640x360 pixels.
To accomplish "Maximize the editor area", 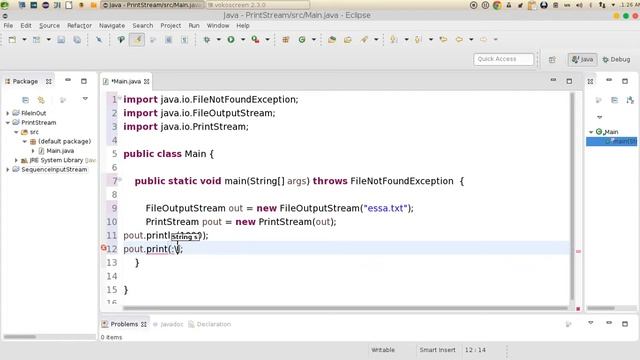I will [569, 81].
